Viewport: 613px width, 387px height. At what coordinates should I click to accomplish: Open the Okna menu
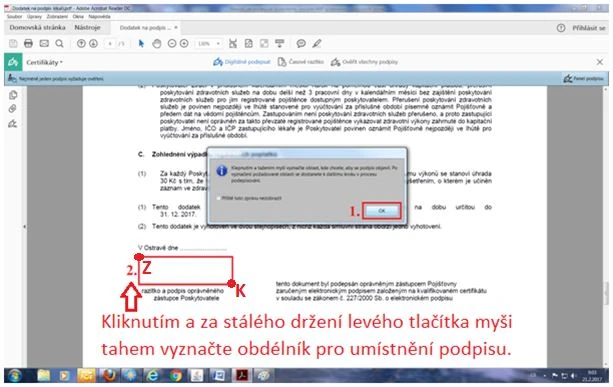(x=78, y=17)
